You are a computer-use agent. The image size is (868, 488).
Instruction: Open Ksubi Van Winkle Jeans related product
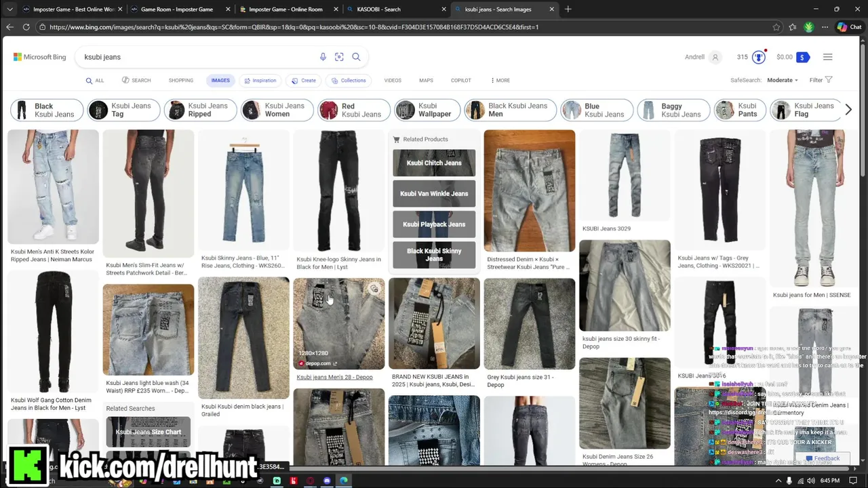point(434,193)
